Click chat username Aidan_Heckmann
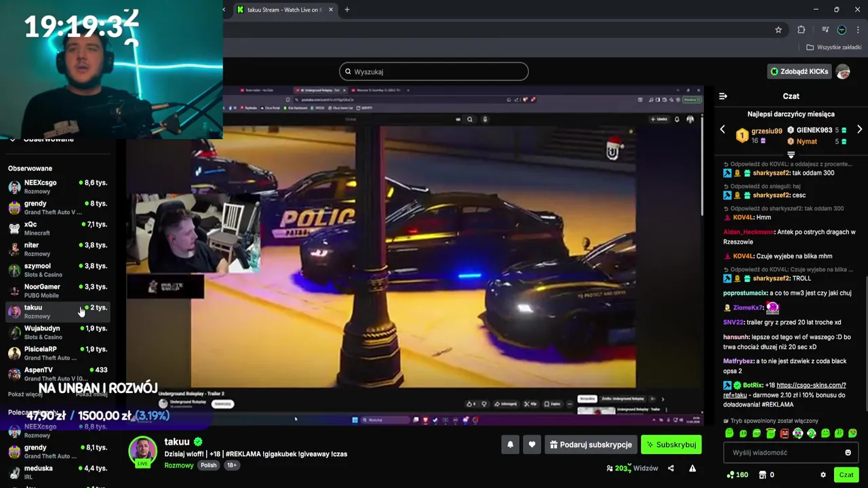868x488 pixels. 748,232
